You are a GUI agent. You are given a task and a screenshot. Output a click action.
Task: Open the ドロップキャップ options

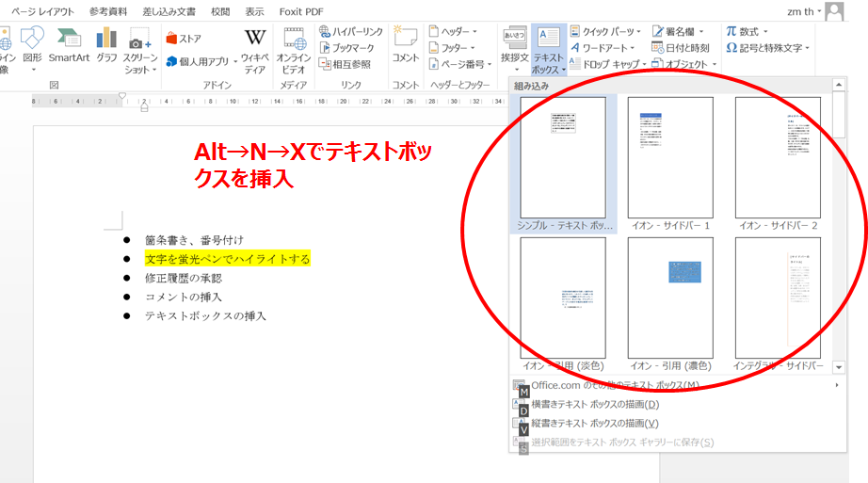tap(608, 64)
